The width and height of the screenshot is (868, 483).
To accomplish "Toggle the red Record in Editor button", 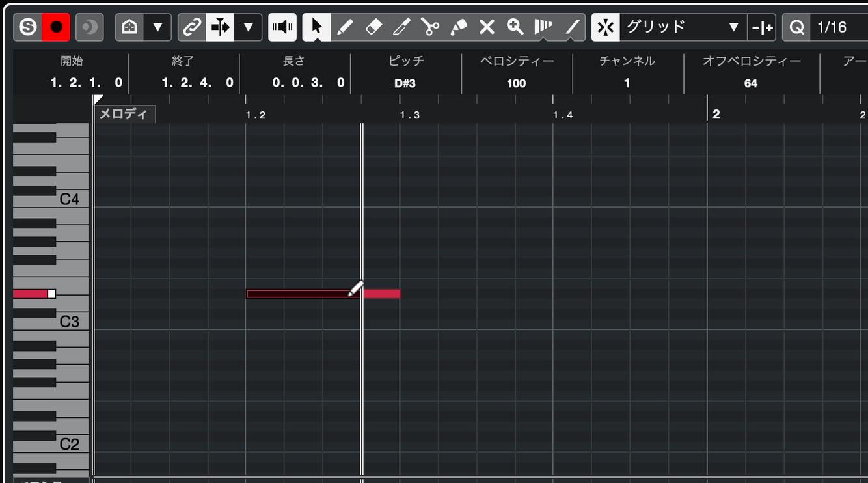I will click(x=56, y=27).
